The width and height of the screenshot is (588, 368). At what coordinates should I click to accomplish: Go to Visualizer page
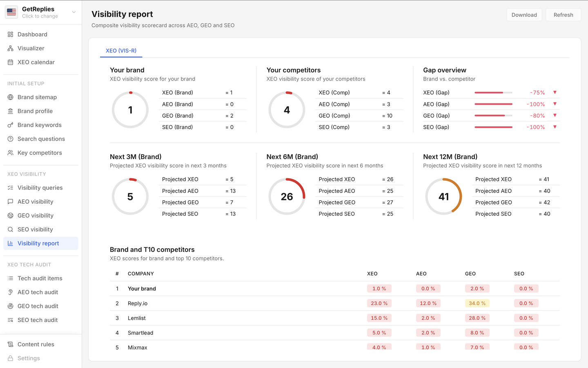pyautogui.click(x=41, y=48)
